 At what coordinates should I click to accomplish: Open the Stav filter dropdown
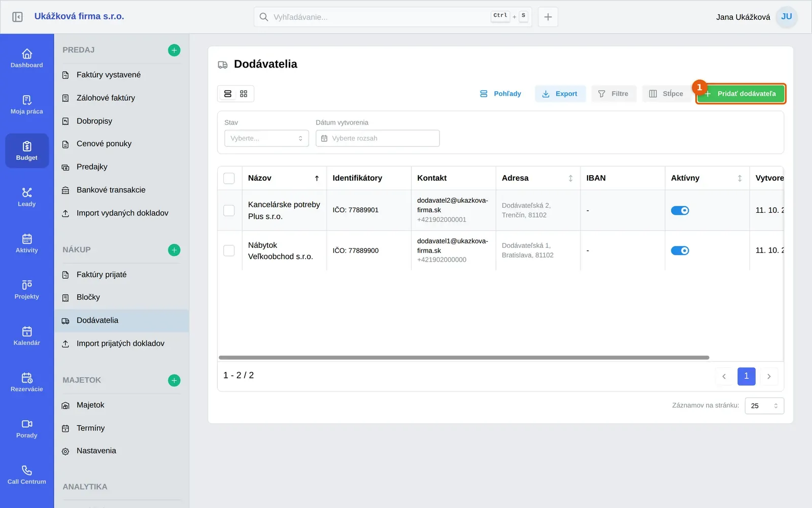(266, 138)
